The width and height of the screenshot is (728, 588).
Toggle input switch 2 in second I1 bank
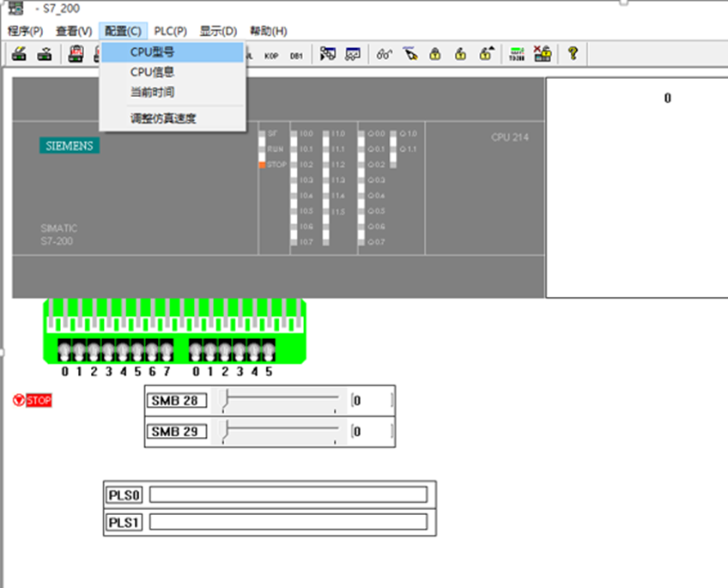pos(225,351)
